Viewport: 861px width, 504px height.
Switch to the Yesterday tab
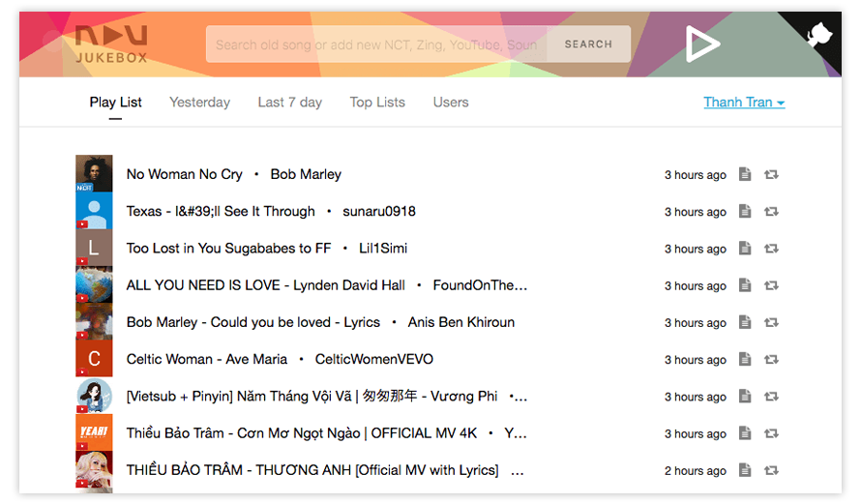[200, 103]
